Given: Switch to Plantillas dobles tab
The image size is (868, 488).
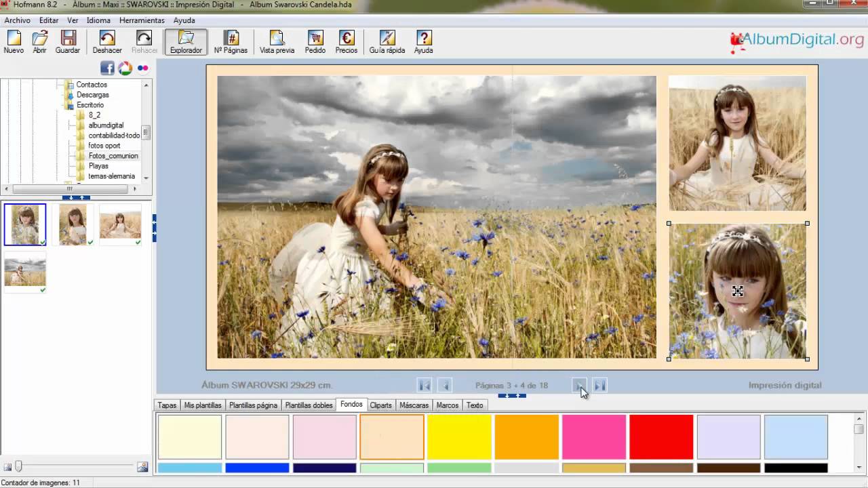Looking at the screenshot, I should [309, 405].
